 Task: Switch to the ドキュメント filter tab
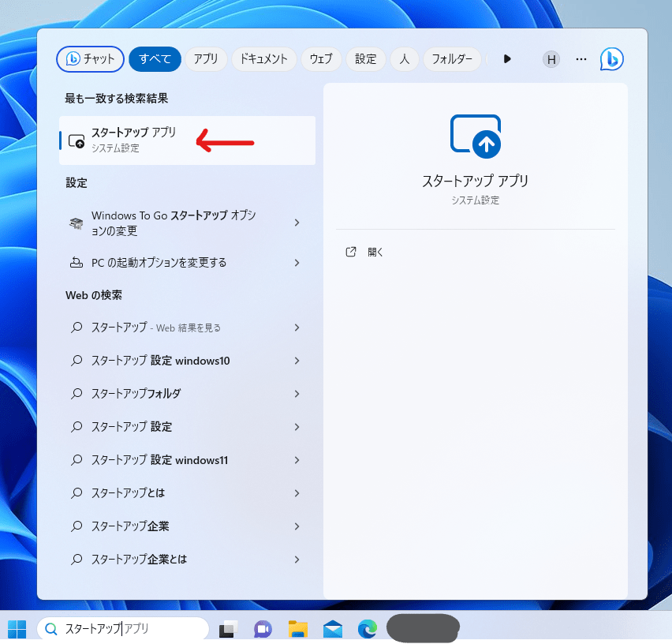(x=264, y=59)
